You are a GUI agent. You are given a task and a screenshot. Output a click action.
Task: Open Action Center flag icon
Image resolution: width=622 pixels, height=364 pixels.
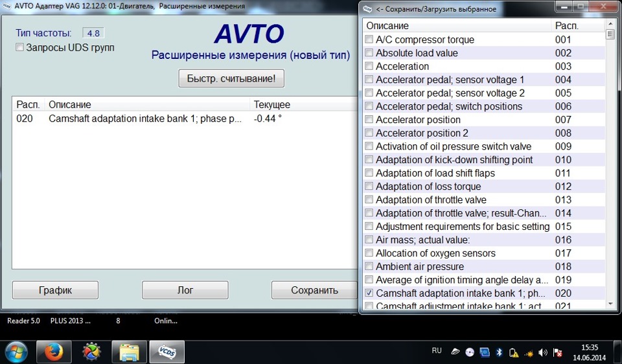[557, 352]
